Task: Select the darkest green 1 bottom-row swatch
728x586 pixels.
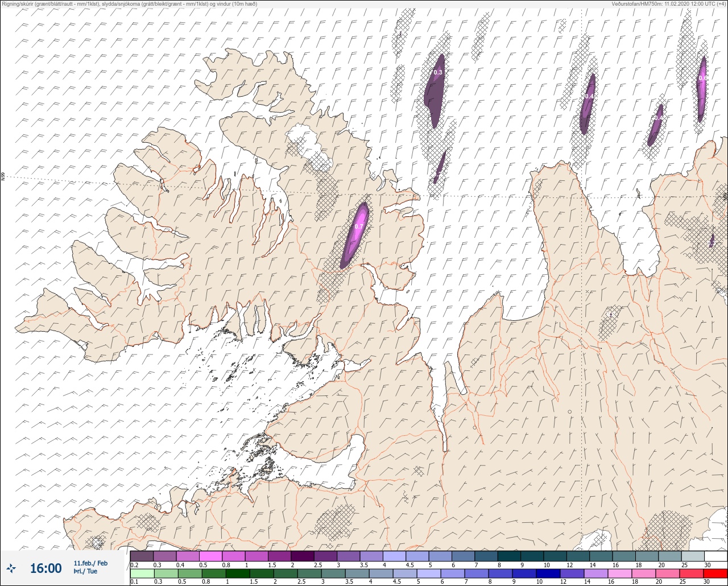Action: (237, 573)
